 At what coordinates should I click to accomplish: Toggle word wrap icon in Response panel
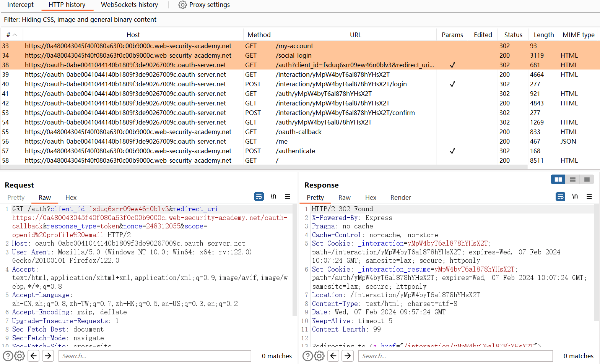pyautogui.click(x=560, y=197)
